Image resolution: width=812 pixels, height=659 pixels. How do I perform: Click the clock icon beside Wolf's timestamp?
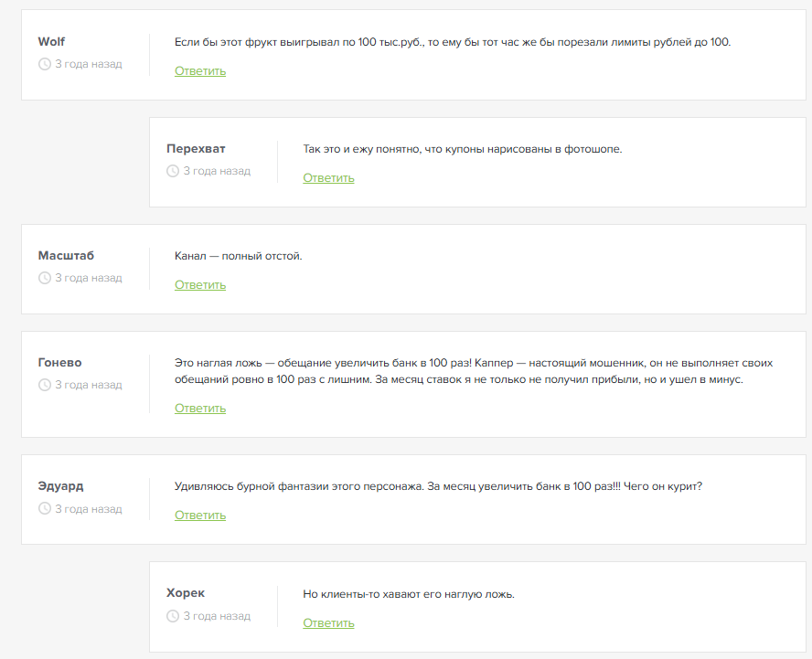tap(45, 64)
